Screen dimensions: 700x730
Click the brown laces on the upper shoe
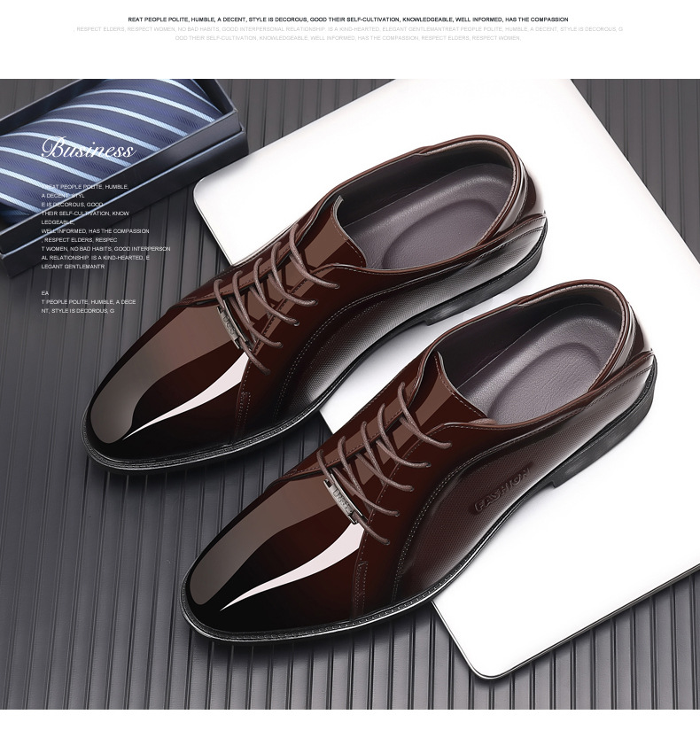tap(266, 266)
